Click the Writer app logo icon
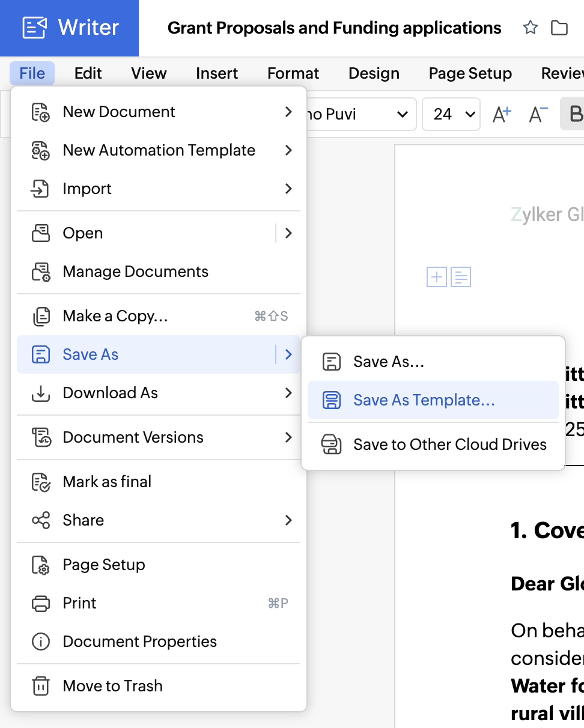This screenshot has height=728, width=584. (34, 28)
